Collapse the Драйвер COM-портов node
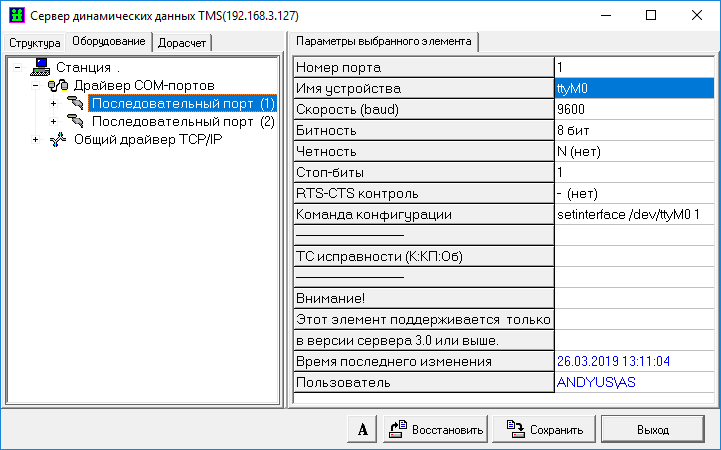 [x=35, y=86]
